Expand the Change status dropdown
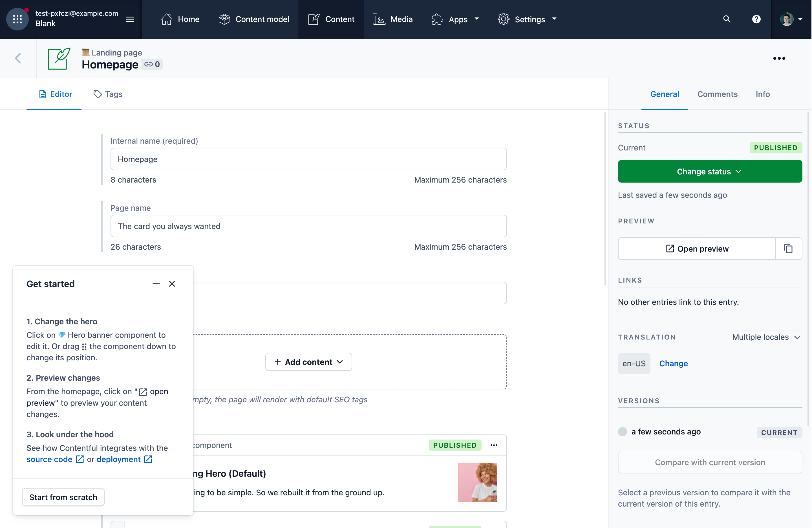This screenshot has width=812, height=528. tap(710, 172)
